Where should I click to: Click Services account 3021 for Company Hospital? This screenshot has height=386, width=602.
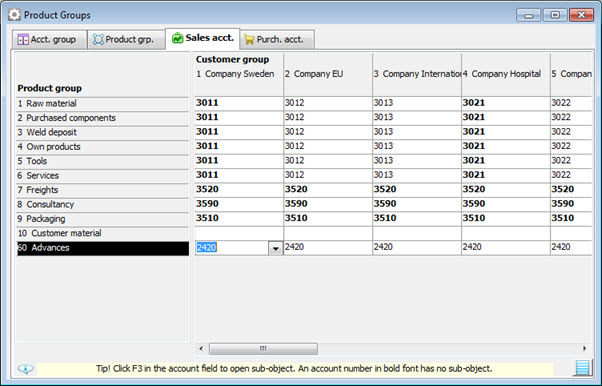506,175
